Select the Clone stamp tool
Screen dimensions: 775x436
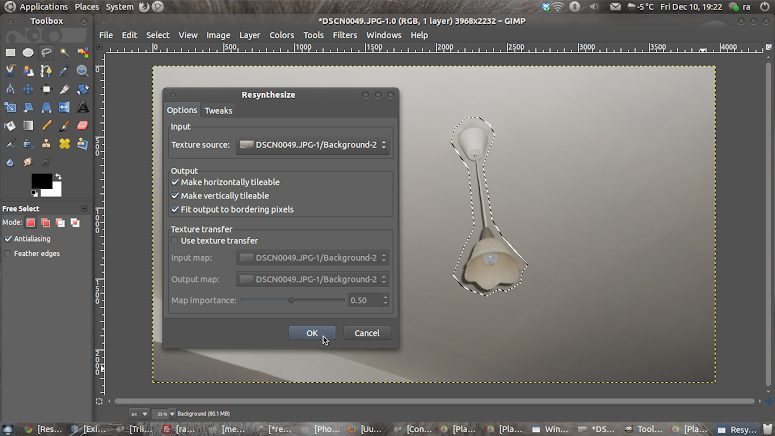(x=46, y=144)
